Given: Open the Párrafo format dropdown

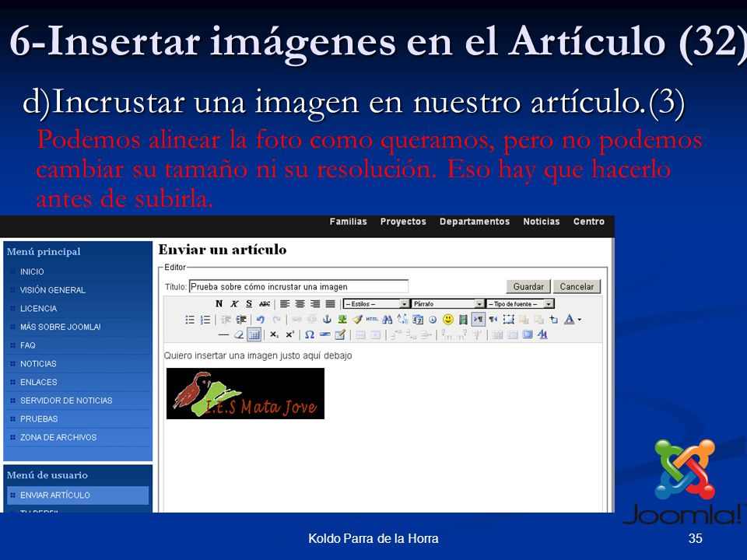Looking at the screenshot, I should pos(448,304).
